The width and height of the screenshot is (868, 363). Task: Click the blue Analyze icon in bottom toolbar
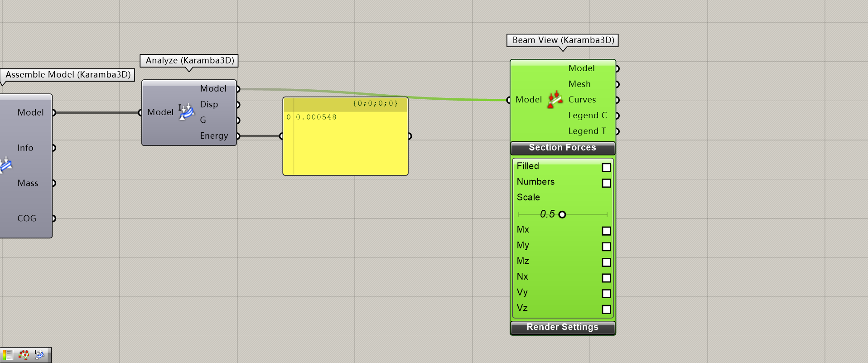click(x=39, y=355)
